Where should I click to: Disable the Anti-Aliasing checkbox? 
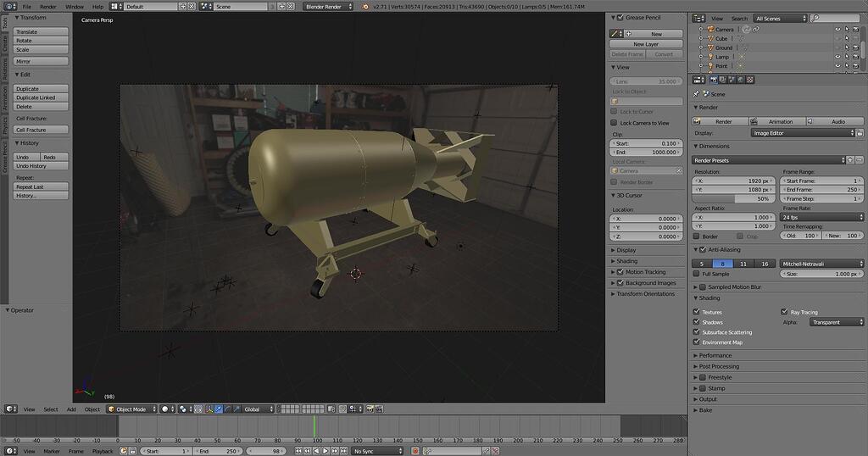coord(703,249)
